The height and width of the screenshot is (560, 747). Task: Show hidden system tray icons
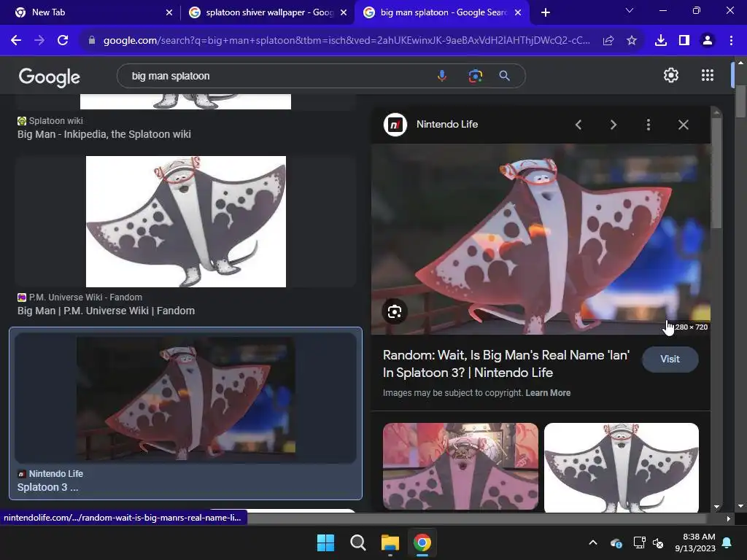[x=592, y=542]
